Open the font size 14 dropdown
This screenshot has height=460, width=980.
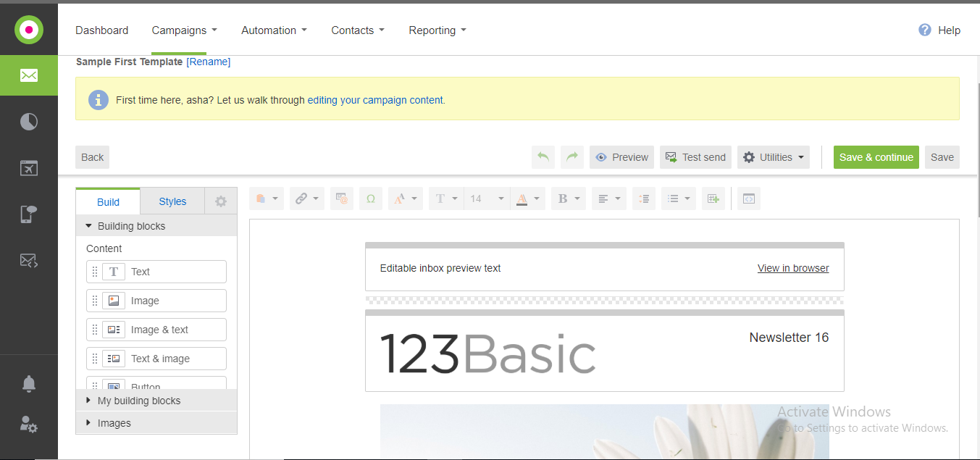(486, 198)
